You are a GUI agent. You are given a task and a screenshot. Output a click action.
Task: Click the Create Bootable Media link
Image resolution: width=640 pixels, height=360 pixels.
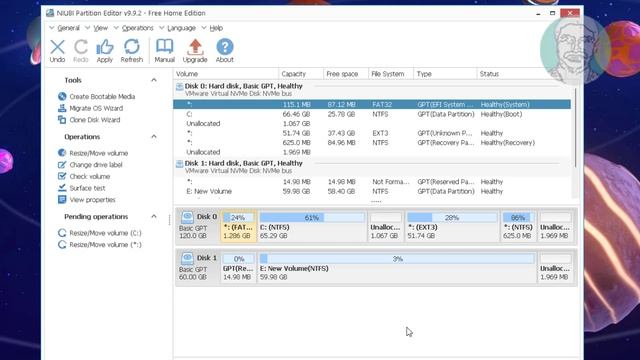[x=102, y=96]
